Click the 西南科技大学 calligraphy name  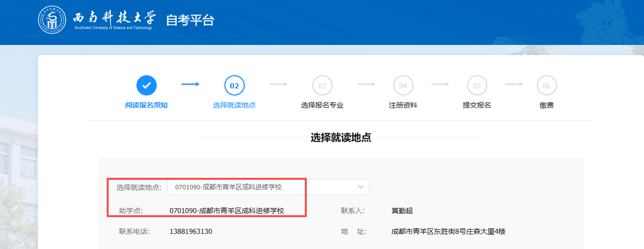(115, 17)
